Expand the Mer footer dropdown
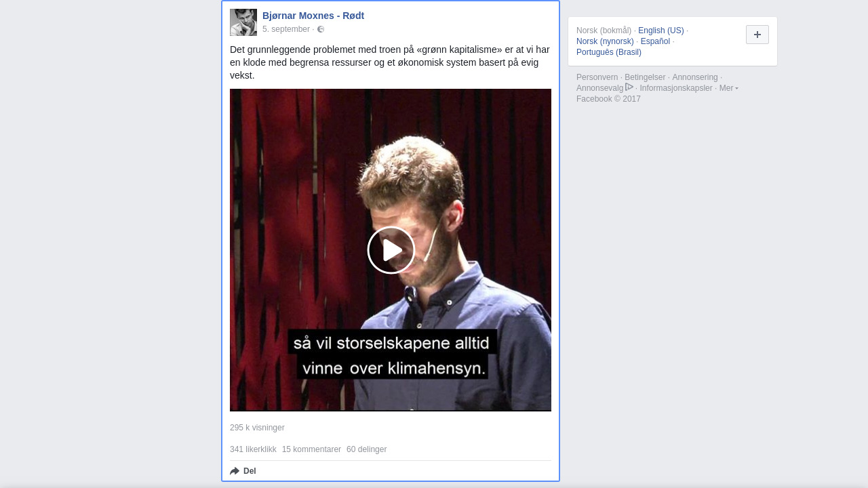This screenshot has width=868, height=488. pos(728,88)
